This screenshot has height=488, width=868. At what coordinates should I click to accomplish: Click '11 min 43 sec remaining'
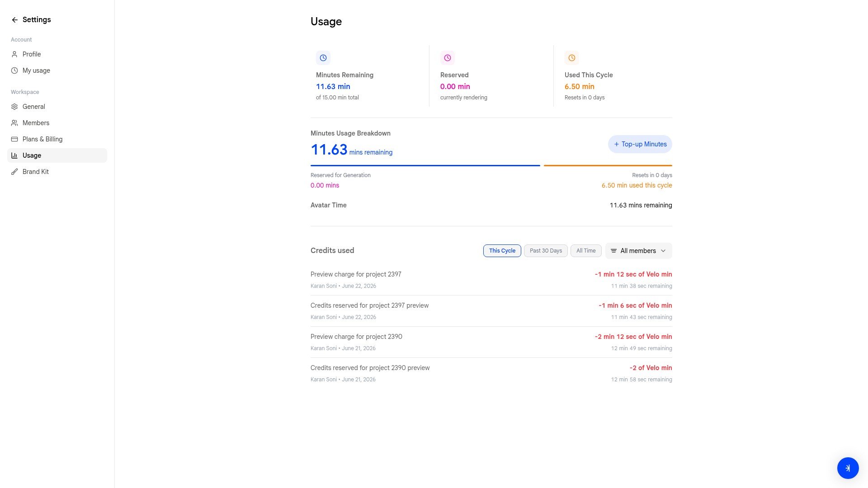coord(642,317)
